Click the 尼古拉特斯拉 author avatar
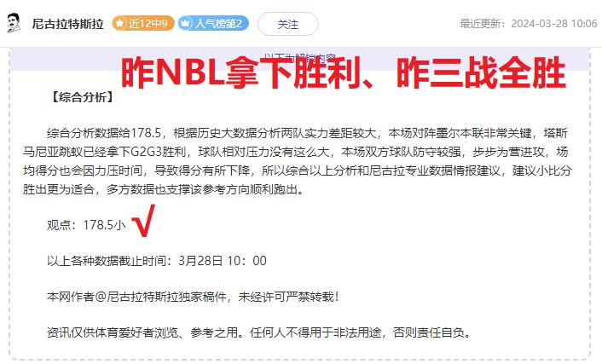Viewport: 602px width, 364px height. pyautogui.click(x=14, y=23)
